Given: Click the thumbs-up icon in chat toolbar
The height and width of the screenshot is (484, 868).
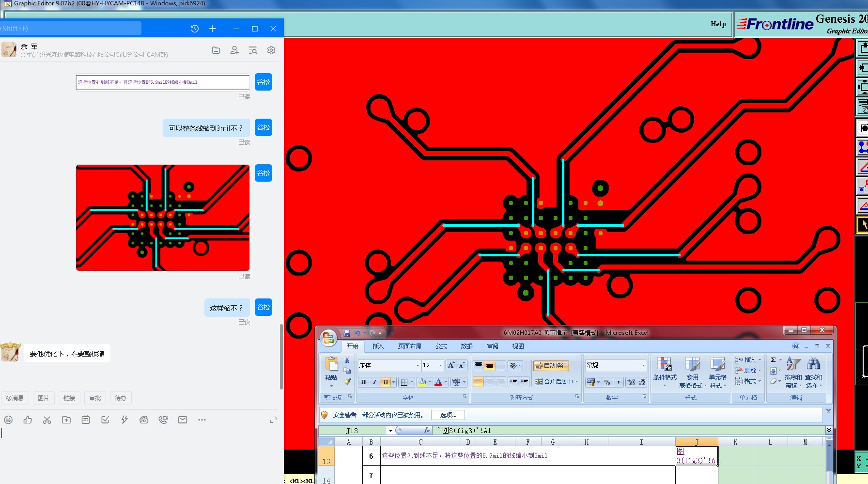Looking at the screenshot, I should point(28,420).
